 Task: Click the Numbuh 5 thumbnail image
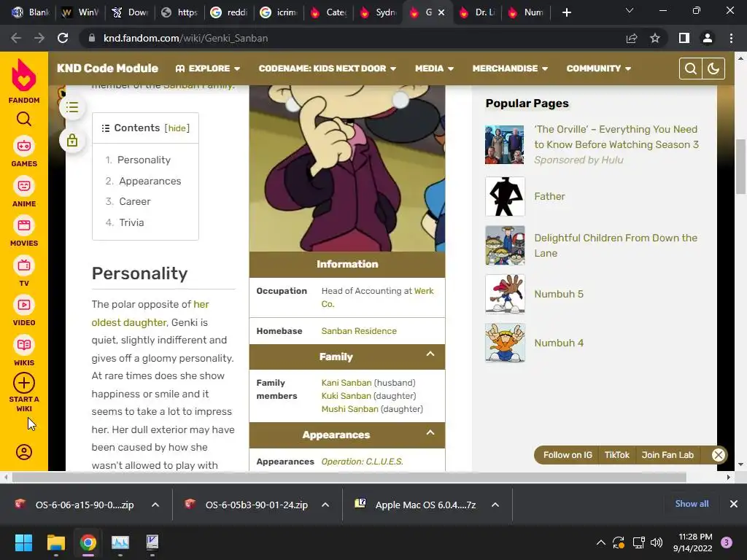(x=505, y=294)
